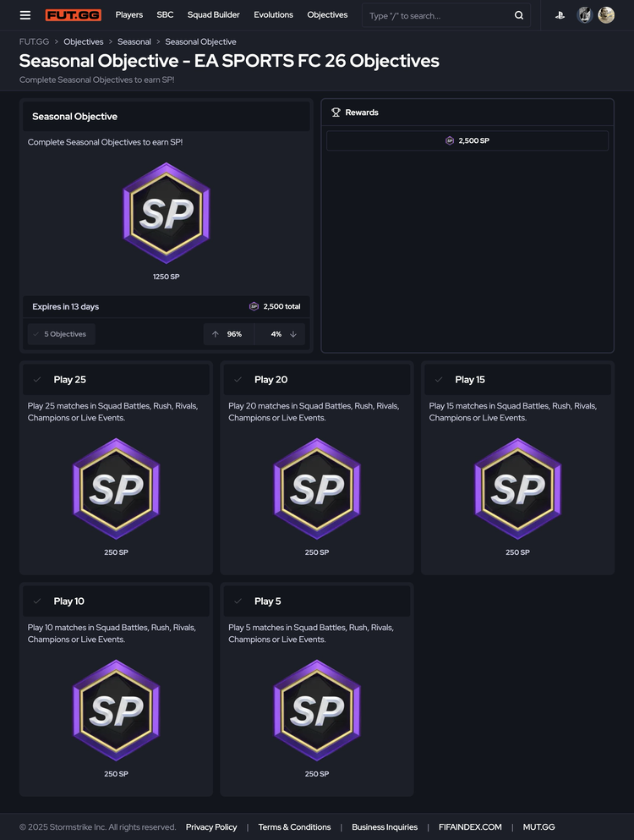Open the SBC navigation item
Screen dimensions: 634x840
point(165,15)
